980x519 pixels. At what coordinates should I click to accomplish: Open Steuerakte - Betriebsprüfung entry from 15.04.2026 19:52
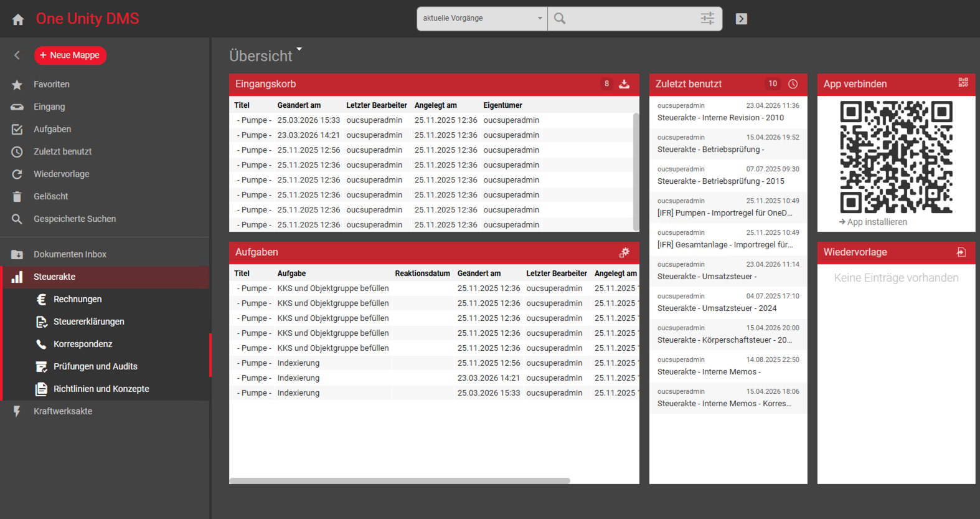point(728,144)
